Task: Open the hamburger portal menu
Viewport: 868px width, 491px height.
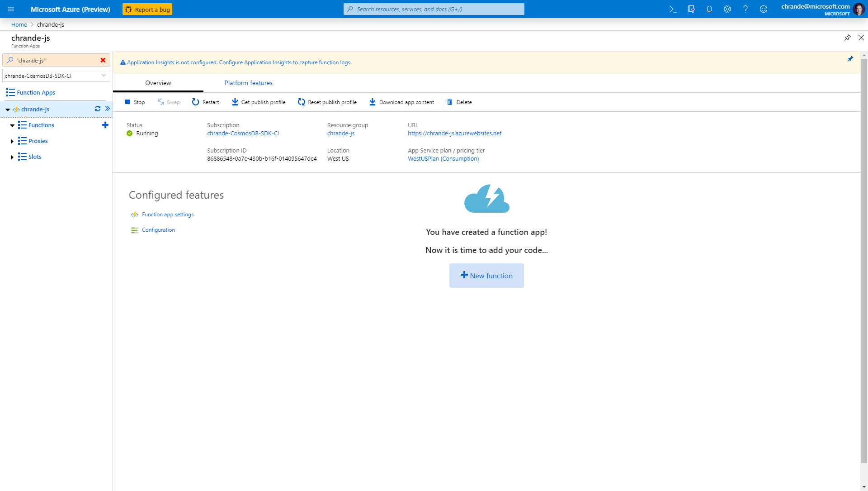Action: 11,9
